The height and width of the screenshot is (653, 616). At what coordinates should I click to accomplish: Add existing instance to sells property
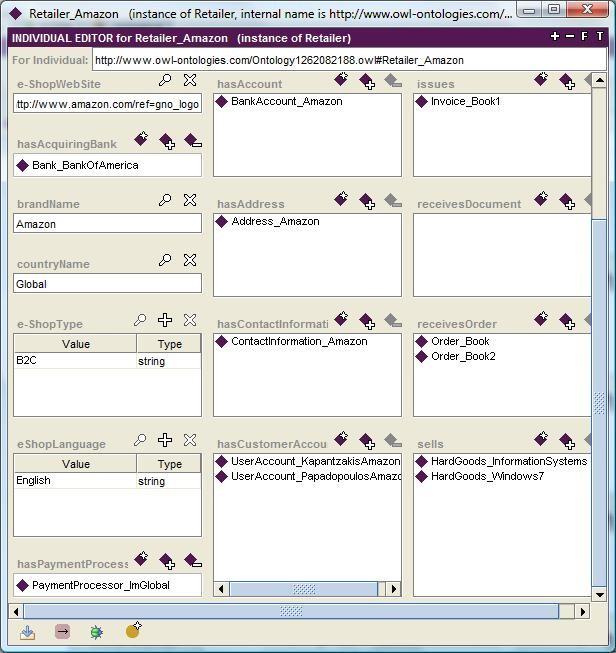(567, 441)
